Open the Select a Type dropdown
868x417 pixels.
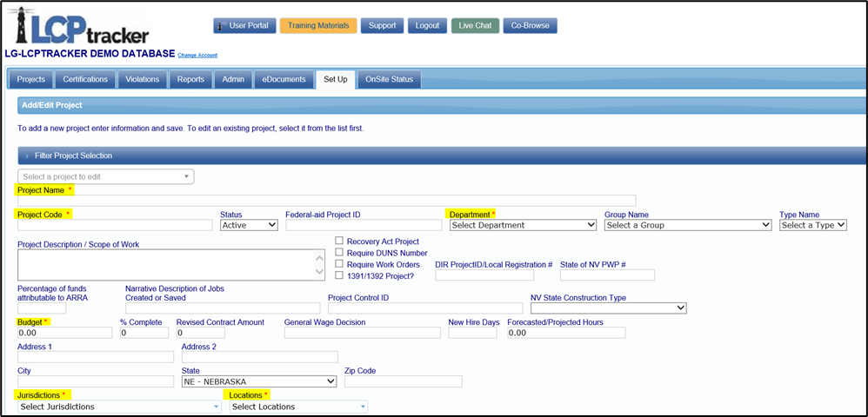tap(813, 225)
